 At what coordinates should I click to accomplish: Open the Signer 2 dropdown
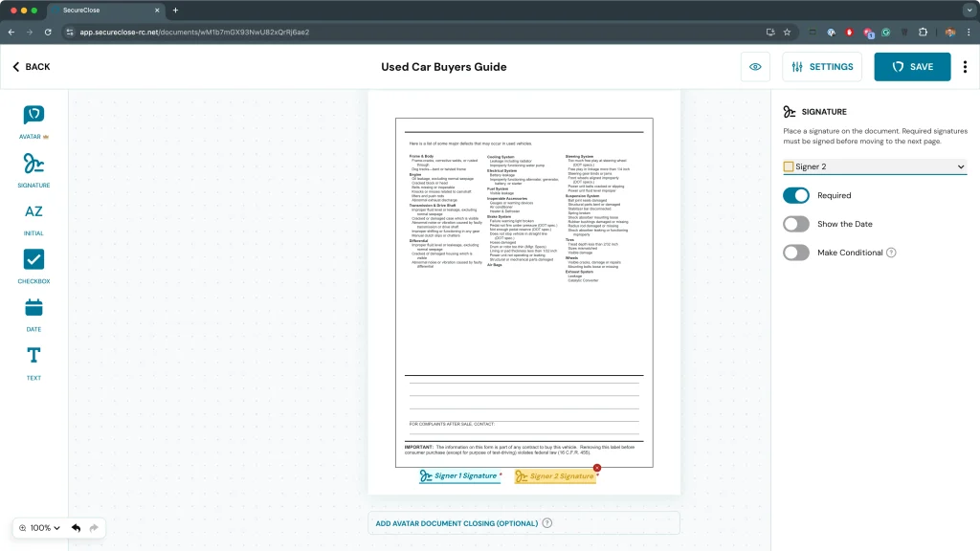875,166
